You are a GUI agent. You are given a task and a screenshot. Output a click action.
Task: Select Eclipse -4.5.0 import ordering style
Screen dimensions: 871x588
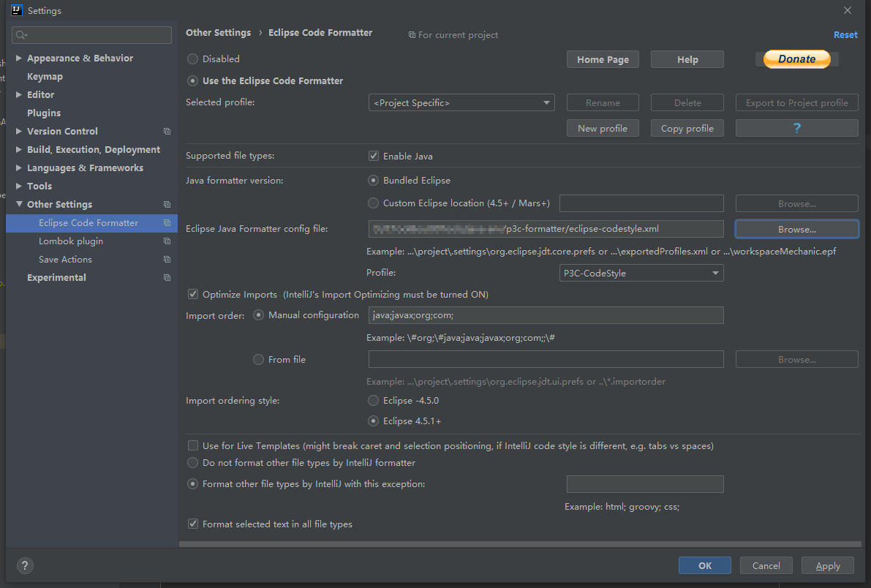pyautogui.click(x=373, y=401)
